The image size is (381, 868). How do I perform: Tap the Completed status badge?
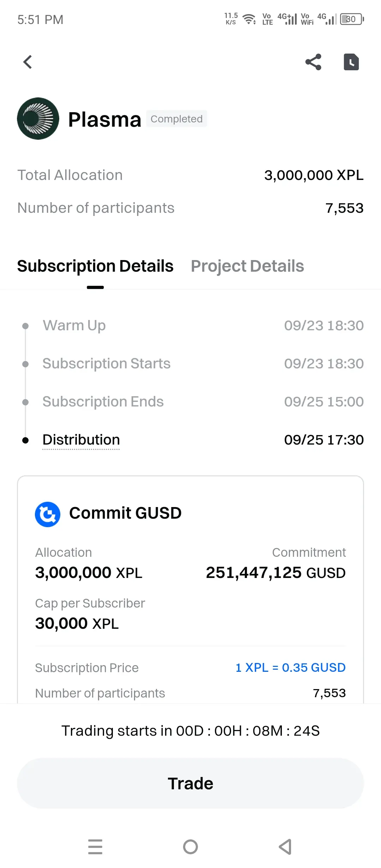pyautogui.click(x=177, y=119)
